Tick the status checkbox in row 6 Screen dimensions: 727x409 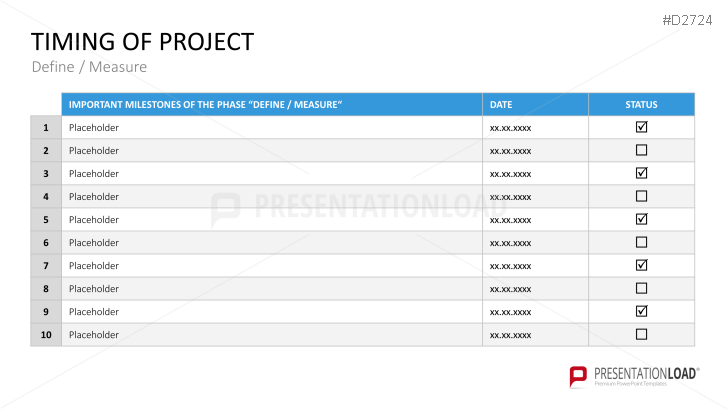tap(641, 242)
